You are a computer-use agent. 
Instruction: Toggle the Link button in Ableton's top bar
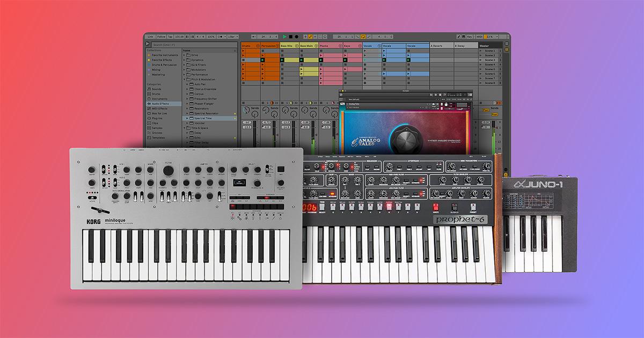(x=150, y=36)
